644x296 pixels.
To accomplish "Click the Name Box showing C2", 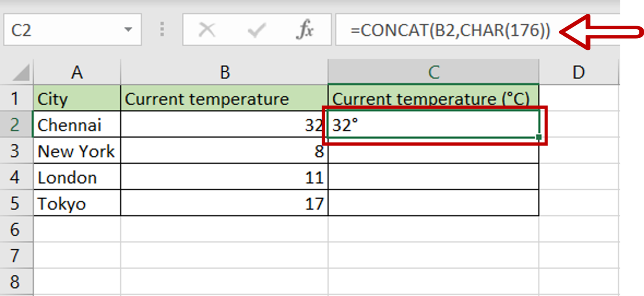I will (x=72, y=30).
